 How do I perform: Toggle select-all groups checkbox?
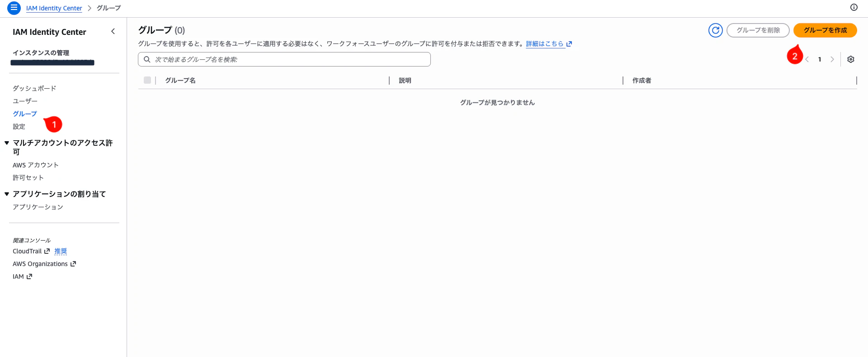147,80
